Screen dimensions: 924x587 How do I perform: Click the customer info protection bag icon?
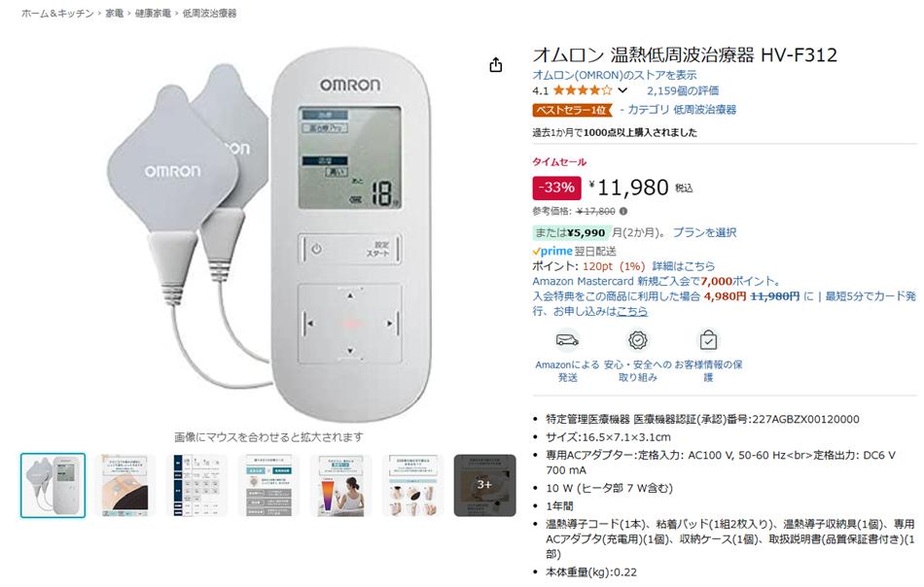708,340
